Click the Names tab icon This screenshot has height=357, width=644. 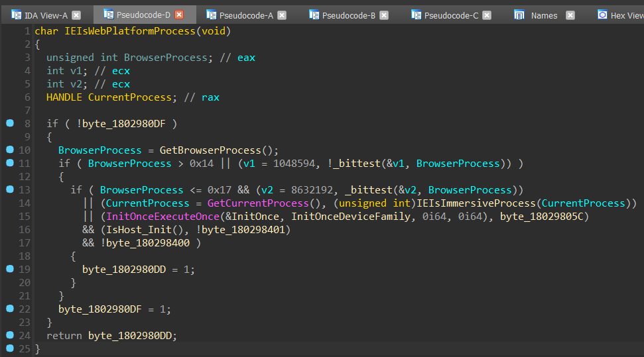[x=519, y=15]
